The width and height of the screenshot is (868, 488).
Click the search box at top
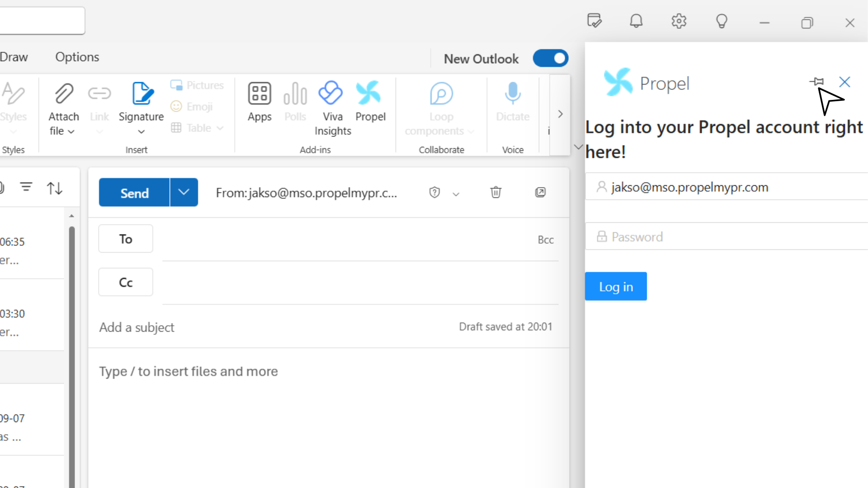point(42,21)
